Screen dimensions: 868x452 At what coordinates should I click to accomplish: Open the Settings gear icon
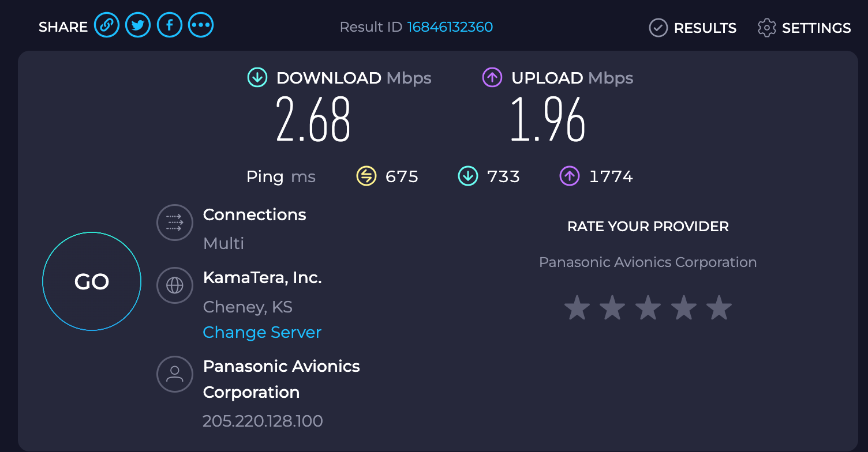pyautogui.click(x=766, y=28)
